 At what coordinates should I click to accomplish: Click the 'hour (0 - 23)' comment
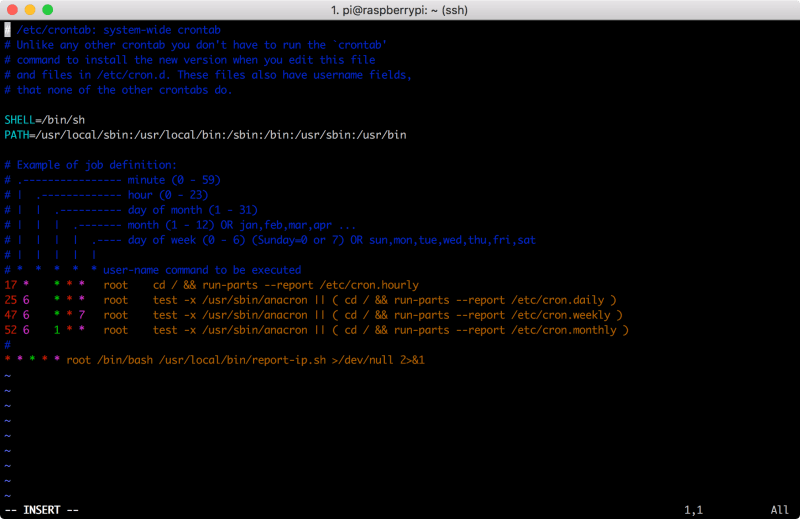168,195
